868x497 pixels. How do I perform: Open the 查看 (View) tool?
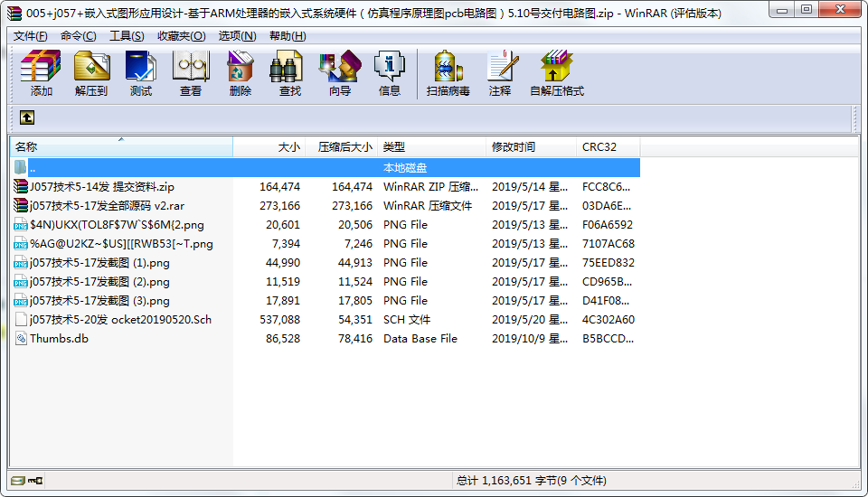click(x=191, y=72)
